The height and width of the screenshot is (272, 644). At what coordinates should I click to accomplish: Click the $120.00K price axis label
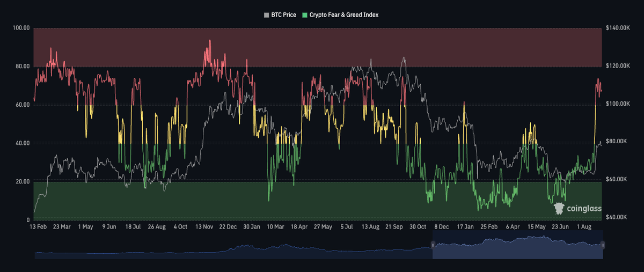coord(618,65)
